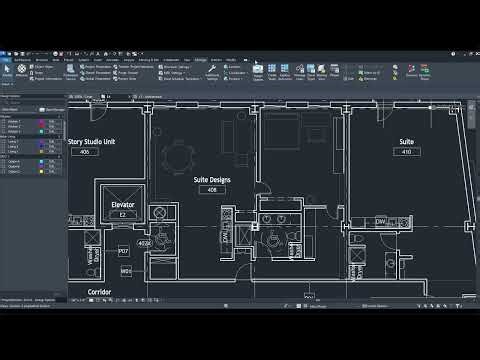Image resolution: width=480 pixels, height=360 pixels.
Task: Click the P07 tag in the plan
Action: click(123, 251)
